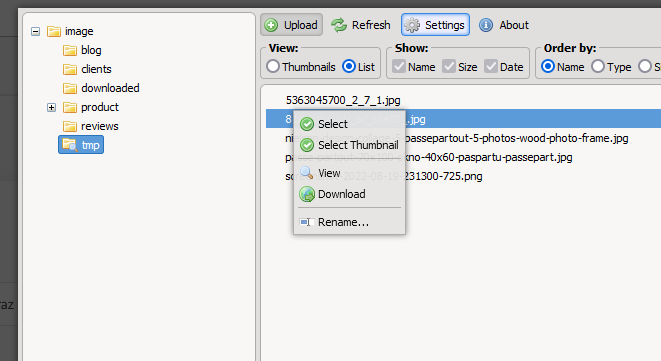
Task: Switch view to Thumbnails
Action: tap(273, 66)
